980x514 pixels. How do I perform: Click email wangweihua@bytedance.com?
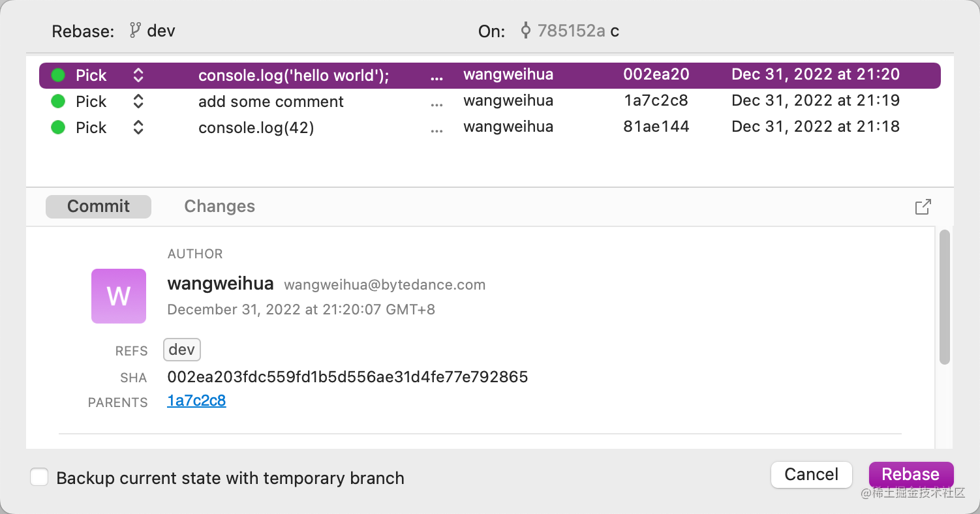click(385, 285)
